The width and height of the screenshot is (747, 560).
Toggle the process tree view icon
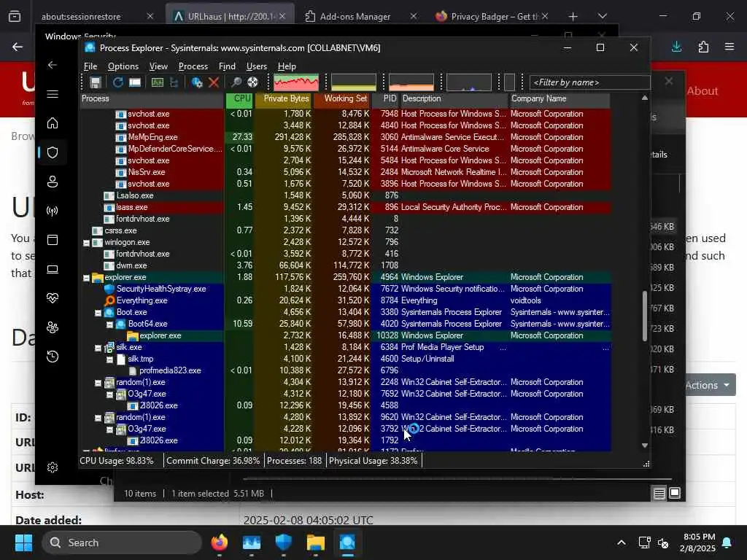pyautogui.click(x=174, y=82)
